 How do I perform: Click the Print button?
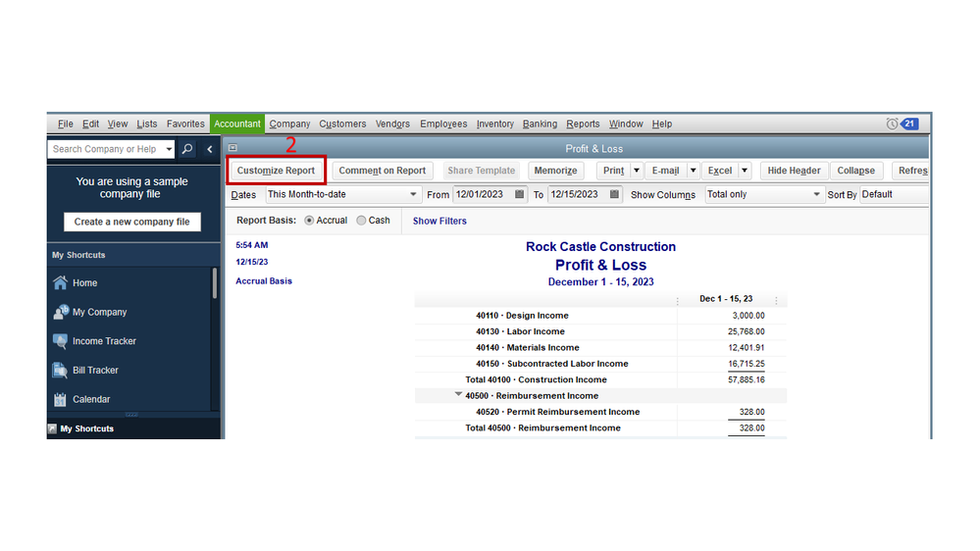coord(613,171)
